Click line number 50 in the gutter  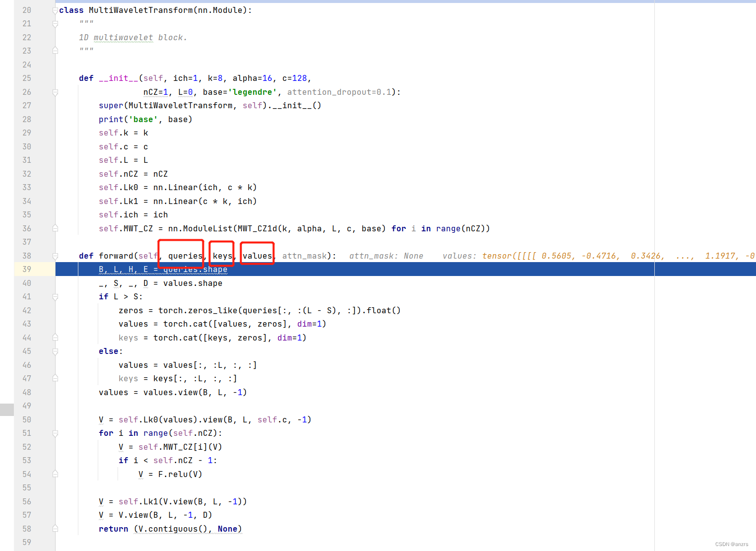coord(27,420)
